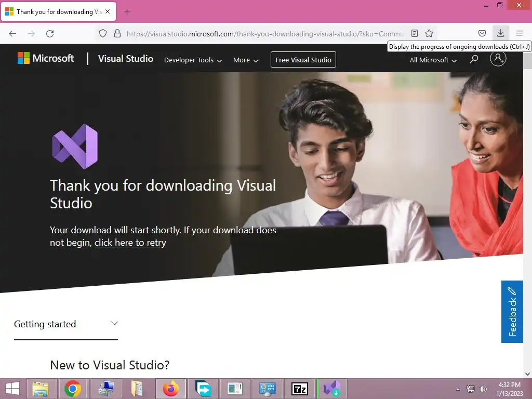Go back with the browser back arrow
The width and height of the screenshot is (532, 399).
12,34
